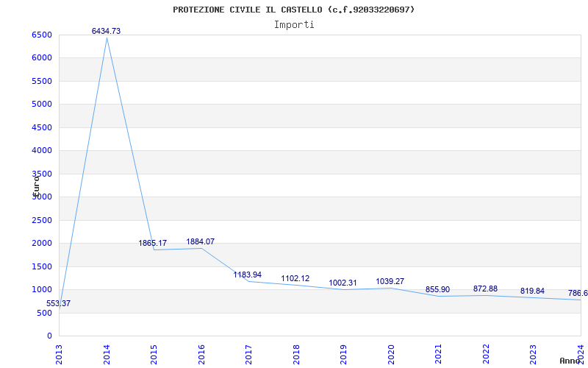Viewport: 588px width, 368px height.
Task: Click the 1102.12 data label
Action: (295, 278)
